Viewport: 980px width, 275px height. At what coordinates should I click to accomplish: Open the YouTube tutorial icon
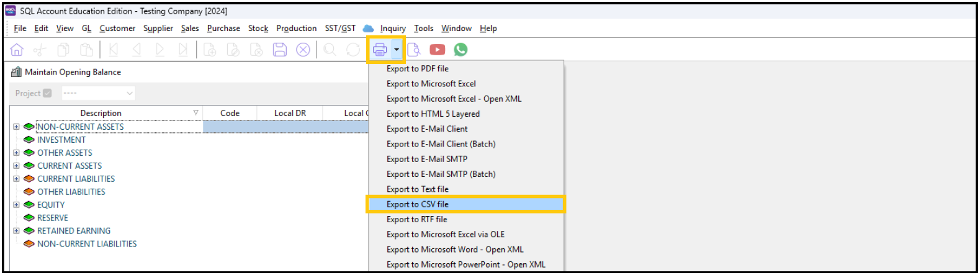[x=438, y=50]
